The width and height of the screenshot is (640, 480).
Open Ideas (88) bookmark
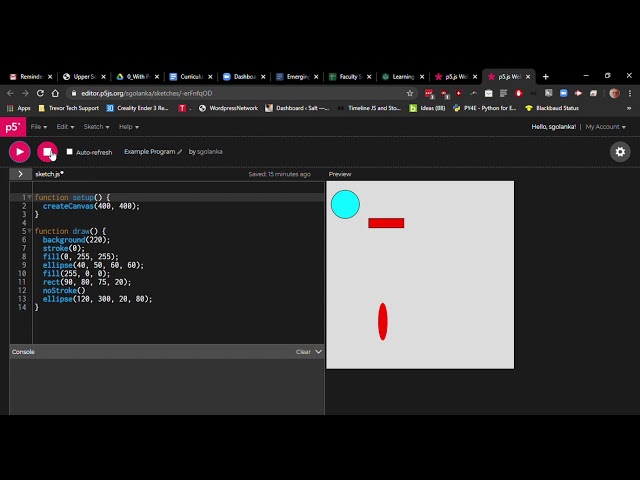(427, 108)
